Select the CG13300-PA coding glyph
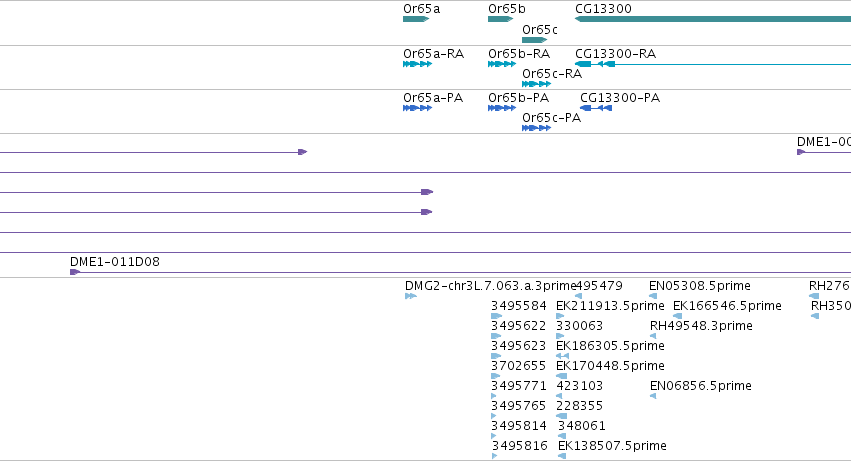 tap(596, 108)
